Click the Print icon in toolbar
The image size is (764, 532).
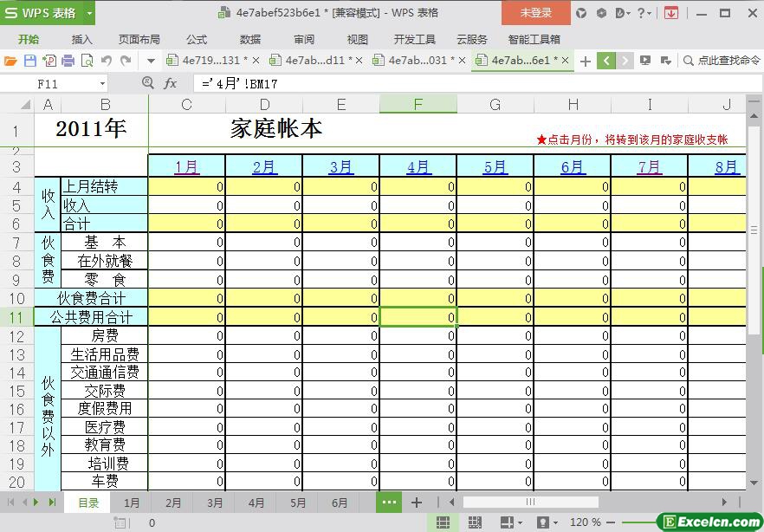point(68,61)
